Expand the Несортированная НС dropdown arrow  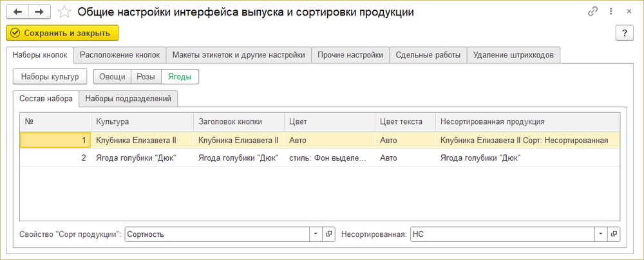click(x=600, y=234)
